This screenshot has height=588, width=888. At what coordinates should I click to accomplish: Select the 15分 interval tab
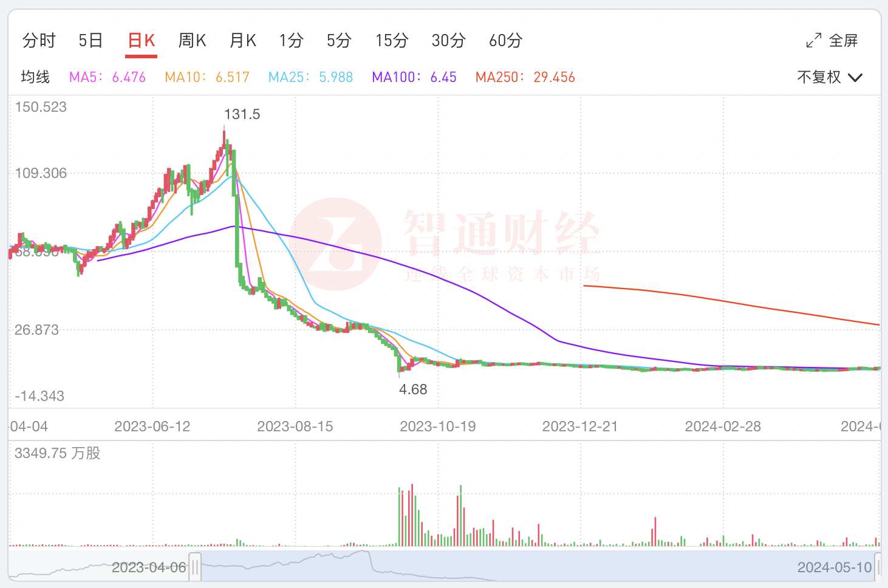tap(392, 41)
